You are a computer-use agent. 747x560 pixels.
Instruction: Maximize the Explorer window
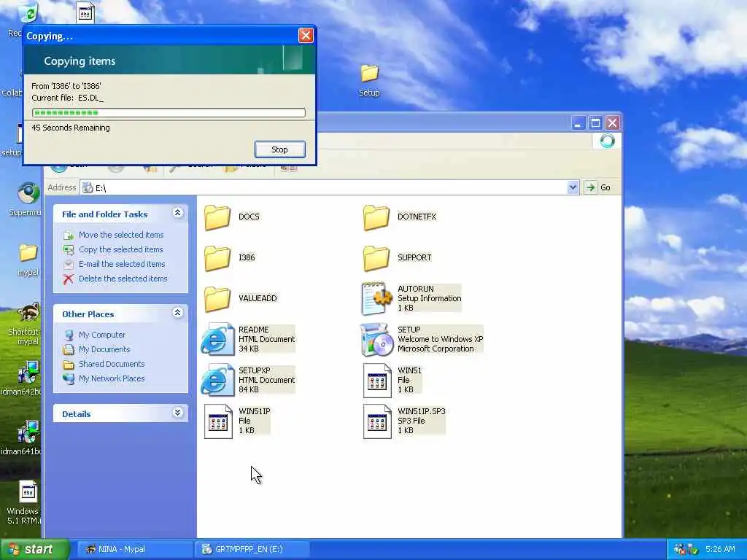pyautogui.click(x=595, y=123)
